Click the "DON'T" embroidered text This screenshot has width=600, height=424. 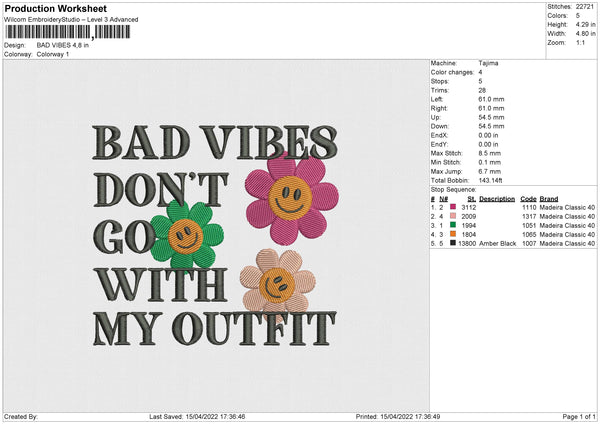(x=161, y=189)
